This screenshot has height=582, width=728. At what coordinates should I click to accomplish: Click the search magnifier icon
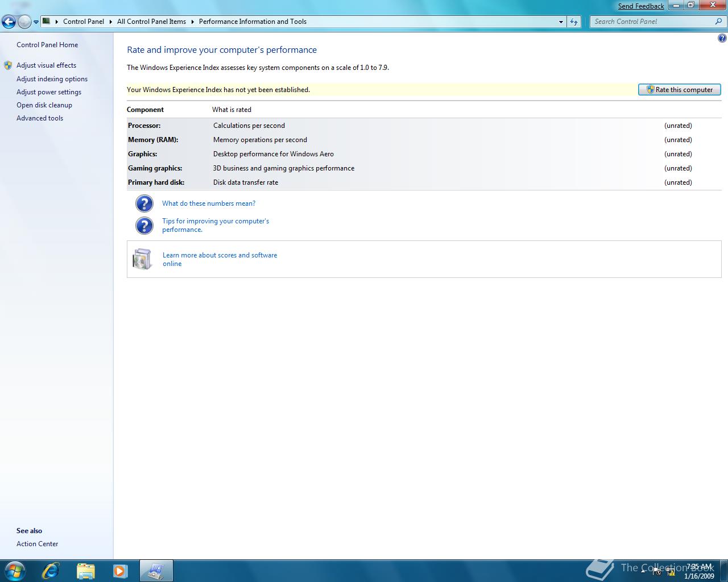click(x=718, y=22)
